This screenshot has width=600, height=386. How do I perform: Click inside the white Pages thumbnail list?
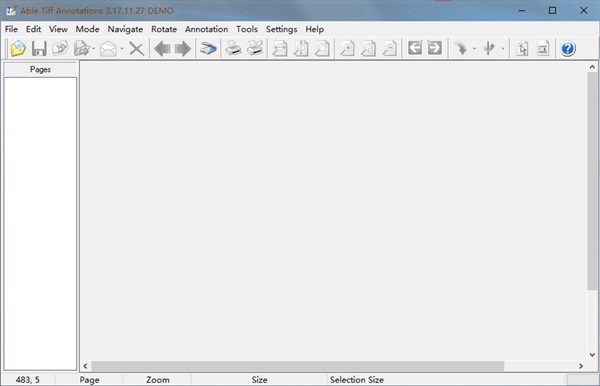40,224
